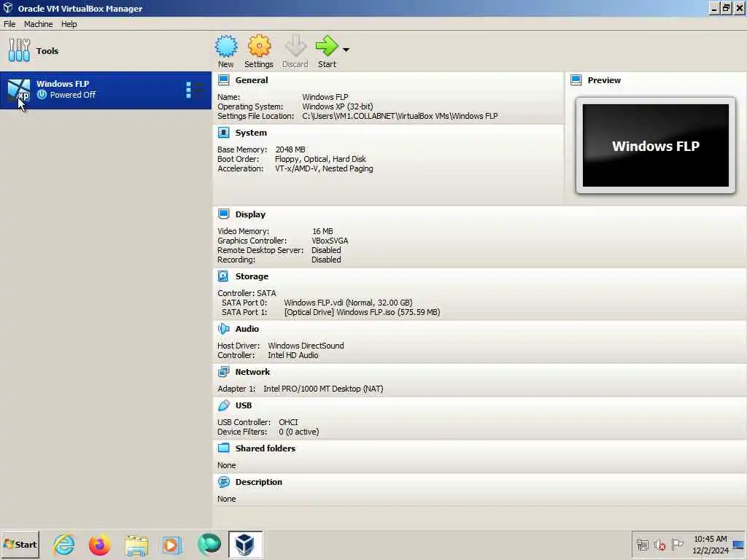Open the Windows FLP machine list menu
Viewport: 747px width, 560px height.
(195, 90)
